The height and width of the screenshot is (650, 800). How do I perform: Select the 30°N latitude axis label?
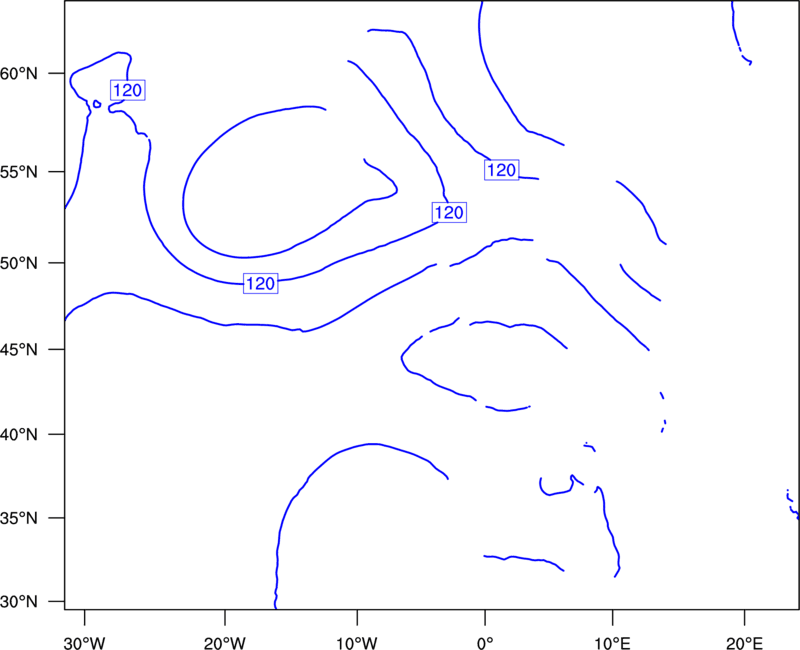[x=19, y=602]
